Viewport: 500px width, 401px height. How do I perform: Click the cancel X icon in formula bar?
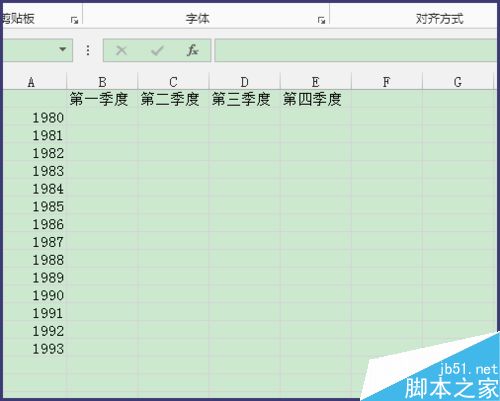(121, 51)
